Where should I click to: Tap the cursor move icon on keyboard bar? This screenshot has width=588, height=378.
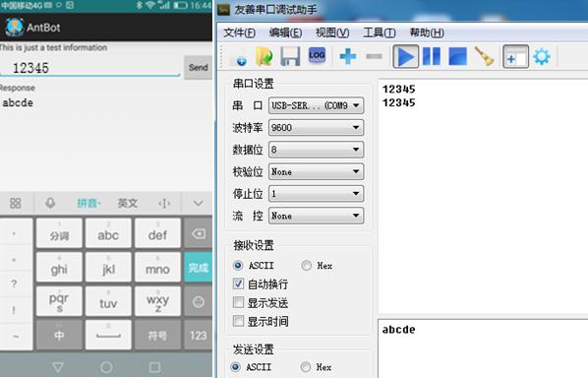coord(164,204)
